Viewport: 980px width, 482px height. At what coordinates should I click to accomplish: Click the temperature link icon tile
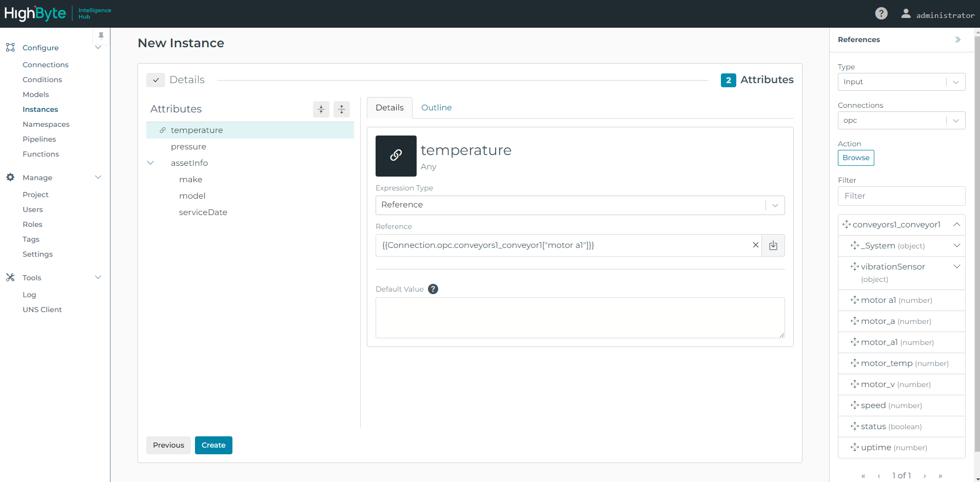pyautogui.click(x=396, y=156)
